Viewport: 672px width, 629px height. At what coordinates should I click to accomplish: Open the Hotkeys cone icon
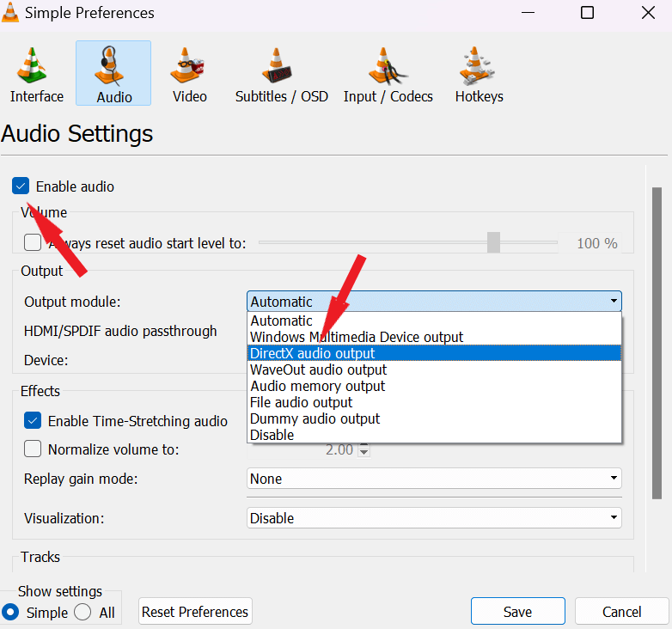tap(477, 65)
